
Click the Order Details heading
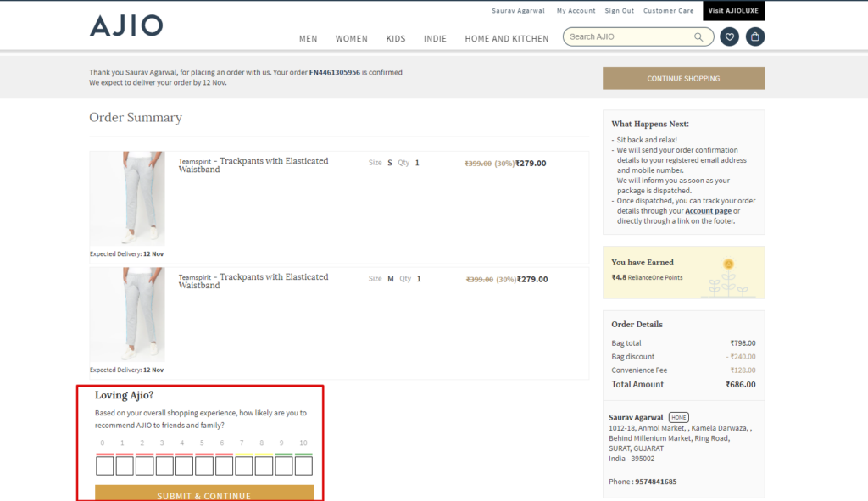click(x=637, y=325)
